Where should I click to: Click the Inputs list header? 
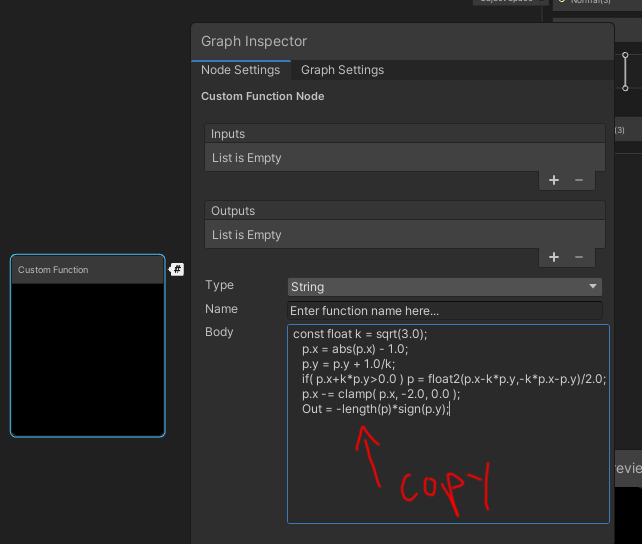tap(405, 134)
